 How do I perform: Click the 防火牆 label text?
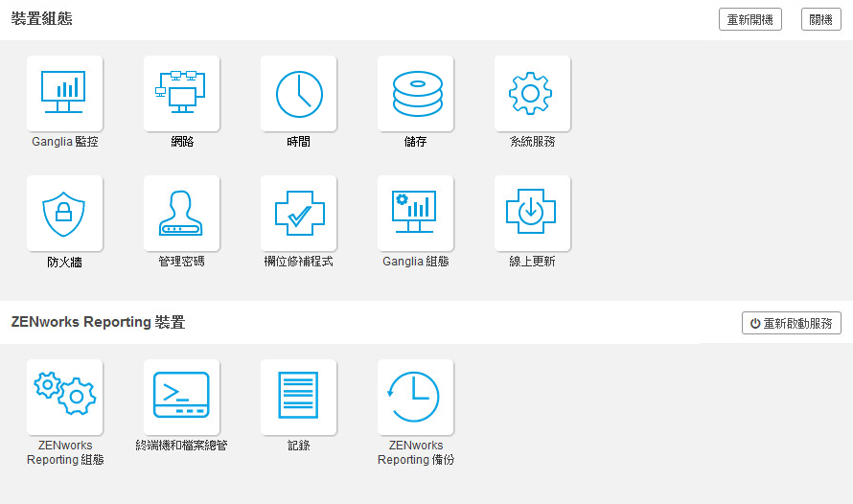[65, 262]
